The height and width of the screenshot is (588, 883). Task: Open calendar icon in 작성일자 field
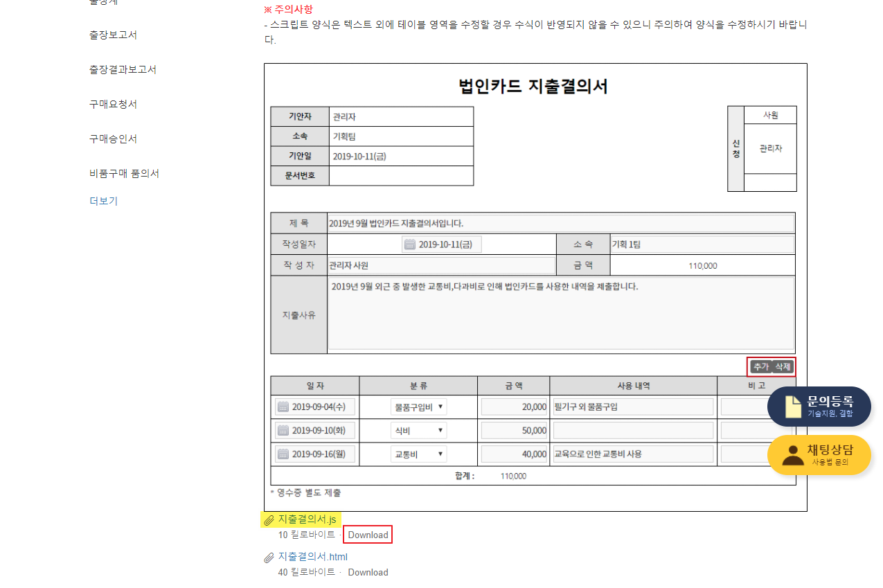tap(410, 244)
